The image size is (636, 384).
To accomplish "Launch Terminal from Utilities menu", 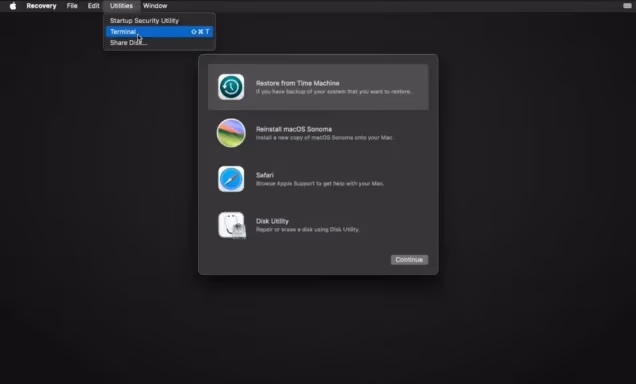I will click(159, 32).
